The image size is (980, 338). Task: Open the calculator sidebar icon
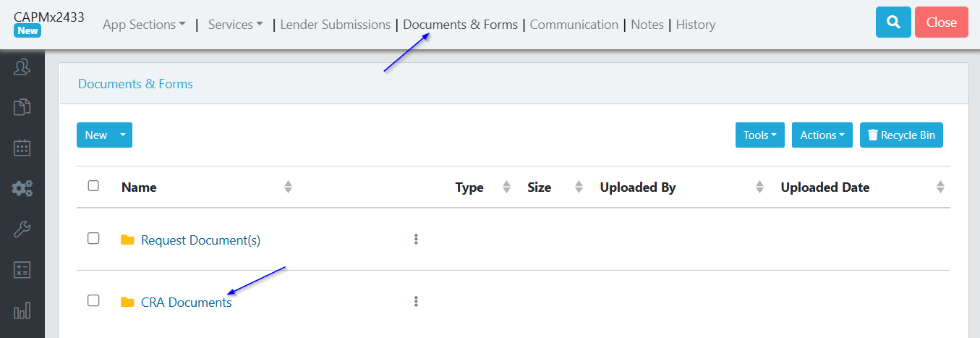click(22, 270)
